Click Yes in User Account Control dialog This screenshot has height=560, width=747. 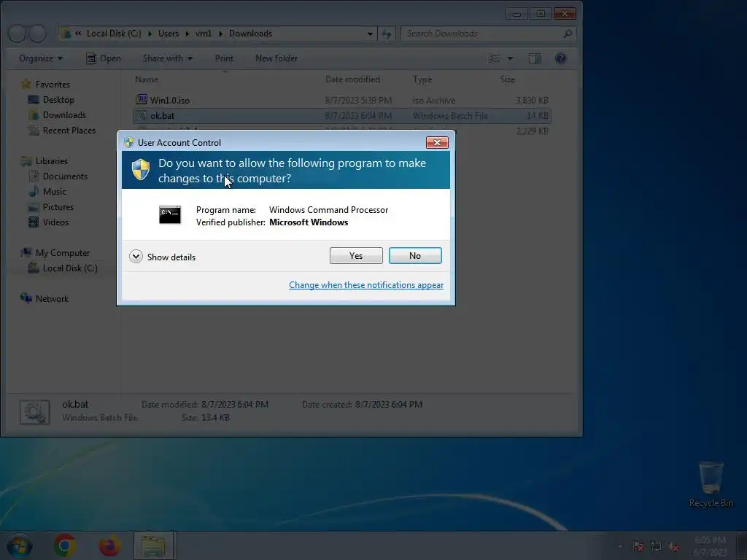(x=356, y=256)
